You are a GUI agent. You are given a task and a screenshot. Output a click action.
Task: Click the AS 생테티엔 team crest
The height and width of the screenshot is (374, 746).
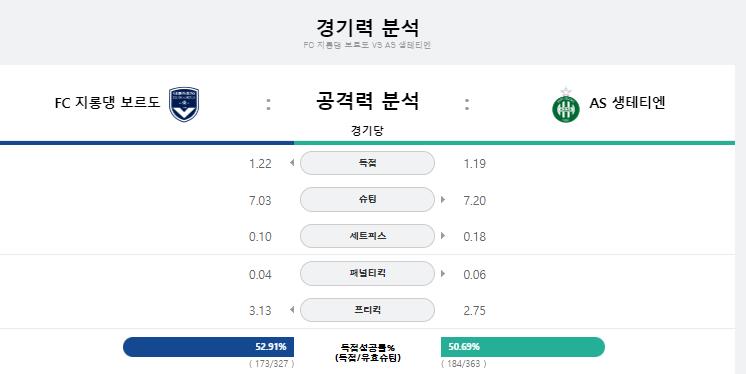(x=566, y=105)
